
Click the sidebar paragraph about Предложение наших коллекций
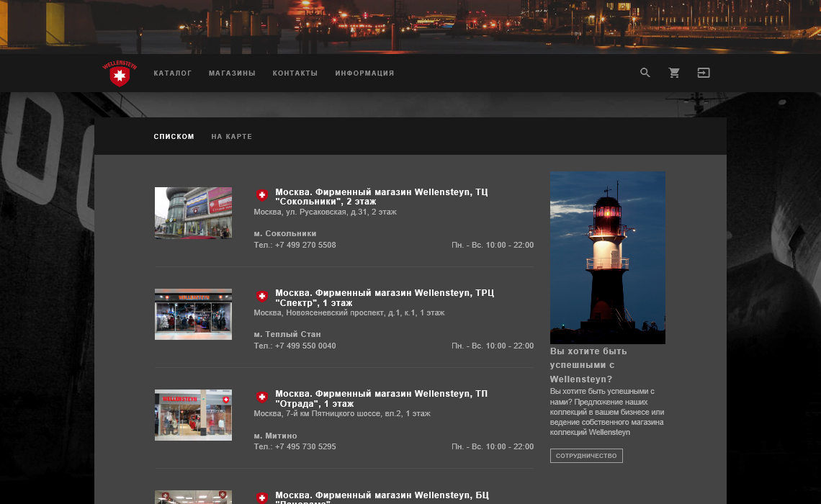(x=607, y=412)
